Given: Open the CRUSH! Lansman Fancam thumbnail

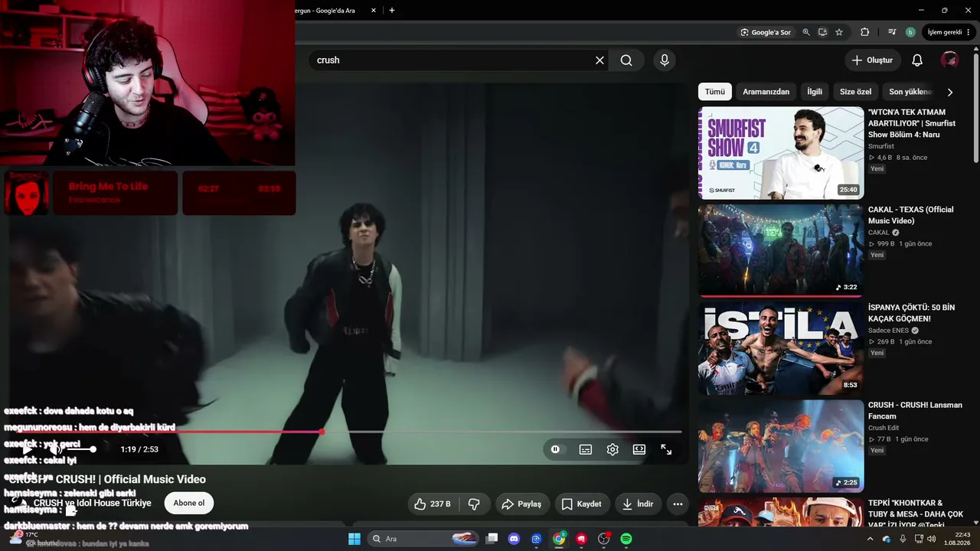Looking at the screenshot, I should pos(781,446).
